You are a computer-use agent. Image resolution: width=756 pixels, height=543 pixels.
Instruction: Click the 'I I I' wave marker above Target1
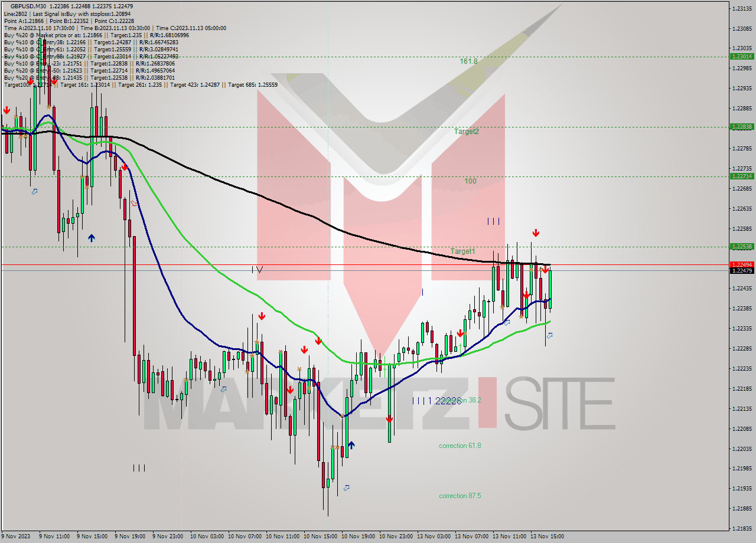[493, 221]
